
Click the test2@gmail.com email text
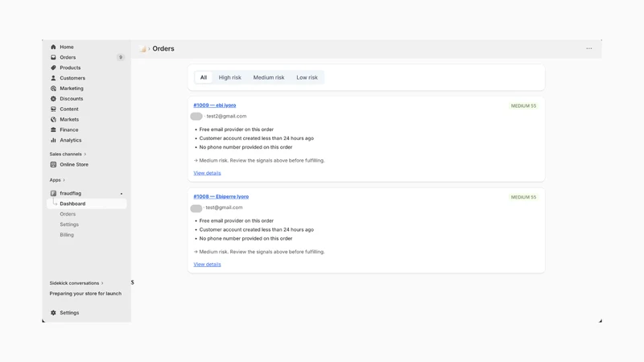tap(226, 116)
